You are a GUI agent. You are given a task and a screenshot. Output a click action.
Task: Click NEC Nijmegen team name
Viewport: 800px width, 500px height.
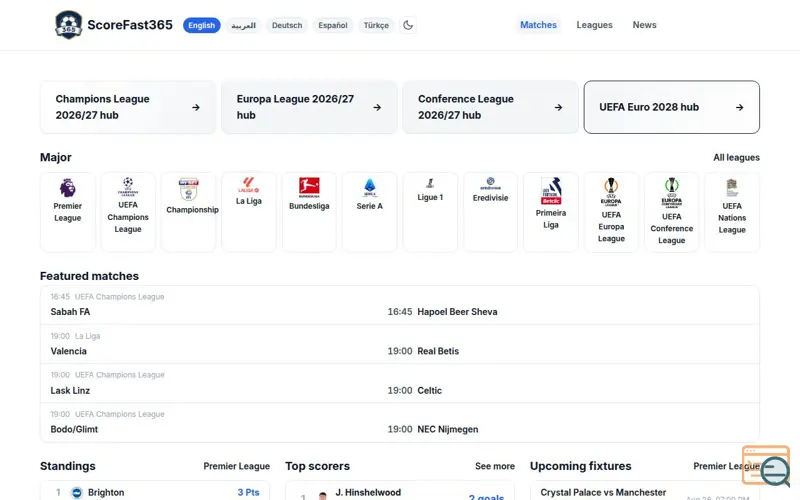click(x=448, y=430)
